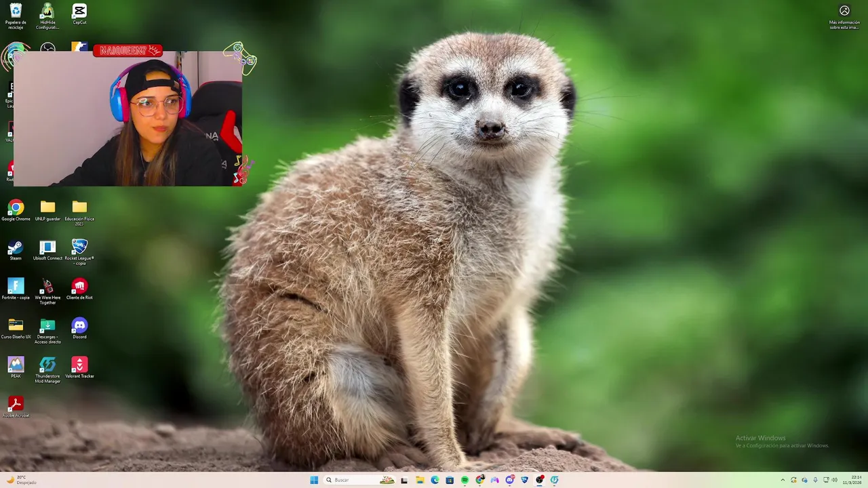
Task: Open the HidHide Configuration desktop shortcut
Action: 47,16
